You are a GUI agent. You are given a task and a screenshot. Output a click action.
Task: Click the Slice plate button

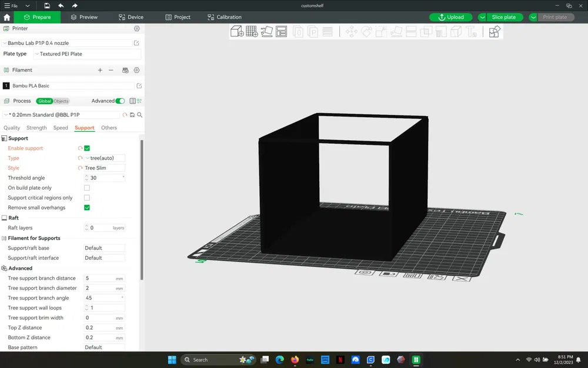[503, 17]
